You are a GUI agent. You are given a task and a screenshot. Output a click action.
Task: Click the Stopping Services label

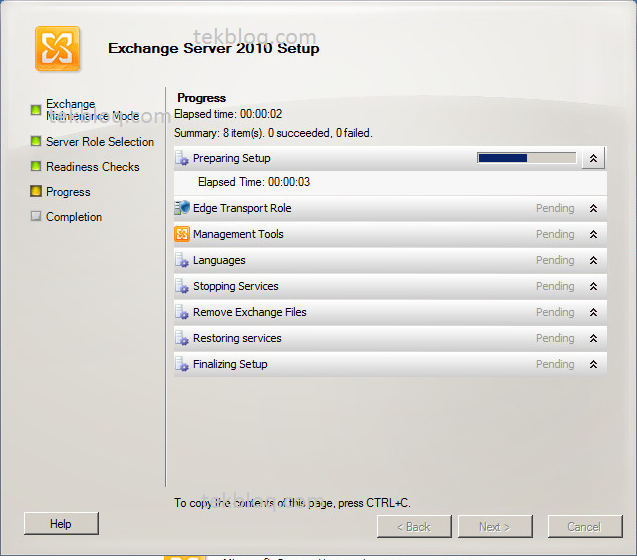[236, 286]
